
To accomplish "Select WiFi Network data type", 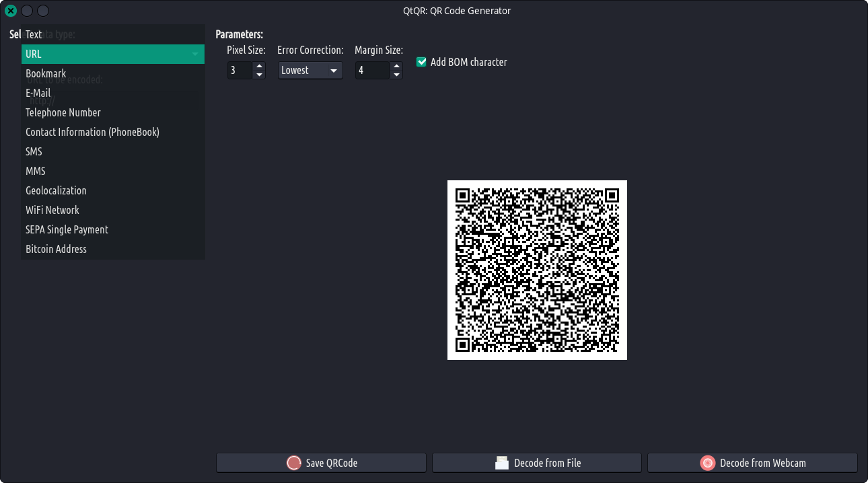I will 52,210.
